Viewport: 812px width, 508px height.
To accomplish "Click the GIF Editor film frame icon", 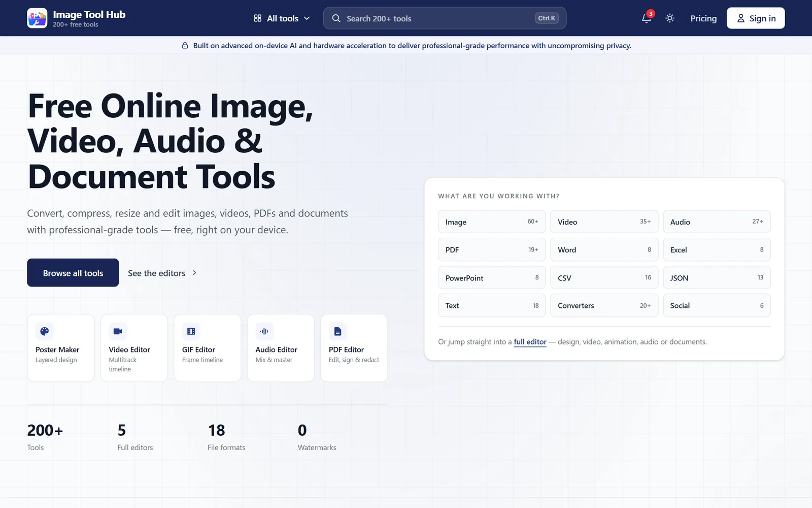I will pyautogui.click(x=191, y=331).
